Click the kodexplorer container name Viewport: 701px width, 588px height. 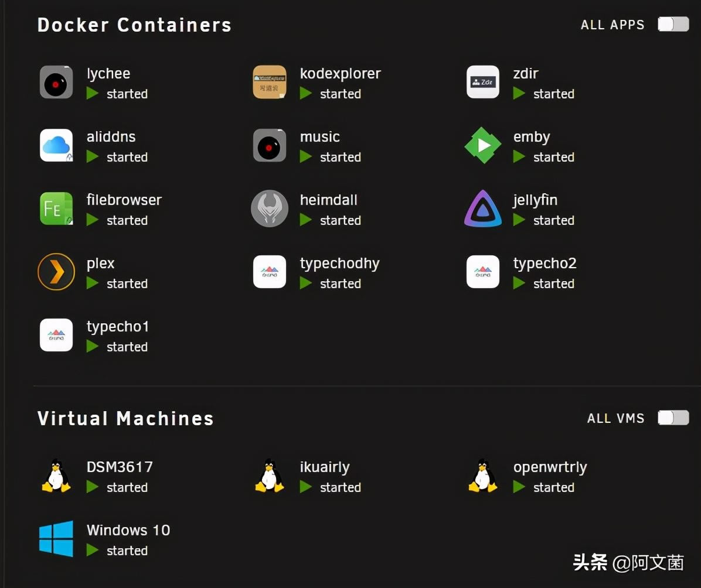(340, 74)
